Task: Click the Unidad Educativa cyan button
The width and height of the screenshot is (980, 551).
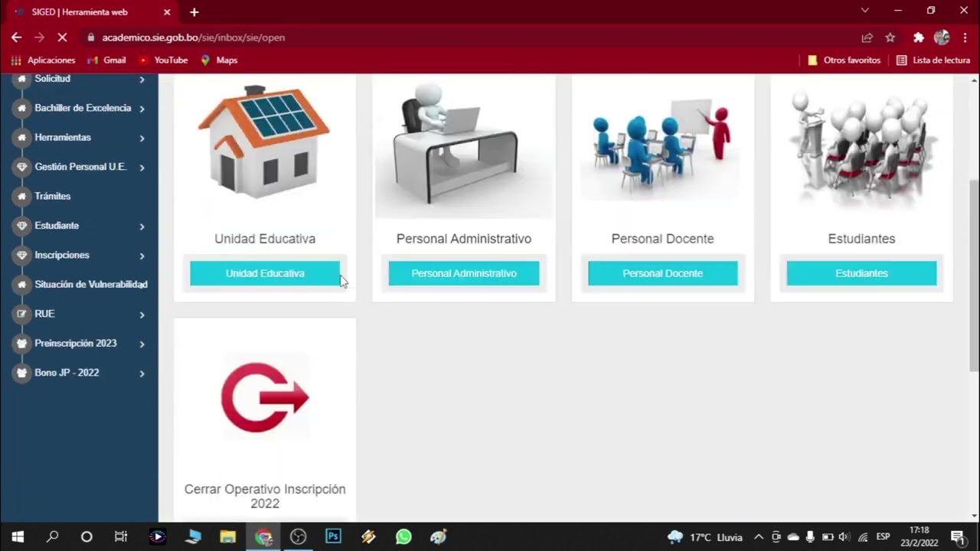Action: [x=265, y=273]
